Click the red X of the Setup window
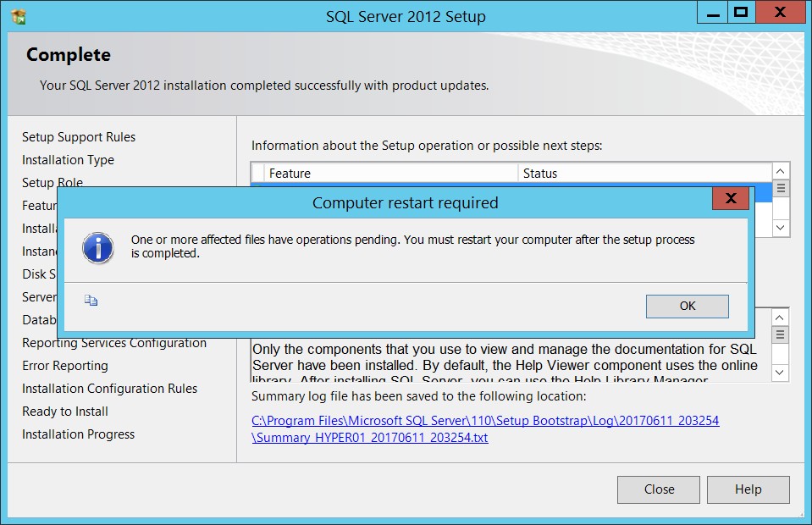Screen dimensions: 812x525 (781, 13)
